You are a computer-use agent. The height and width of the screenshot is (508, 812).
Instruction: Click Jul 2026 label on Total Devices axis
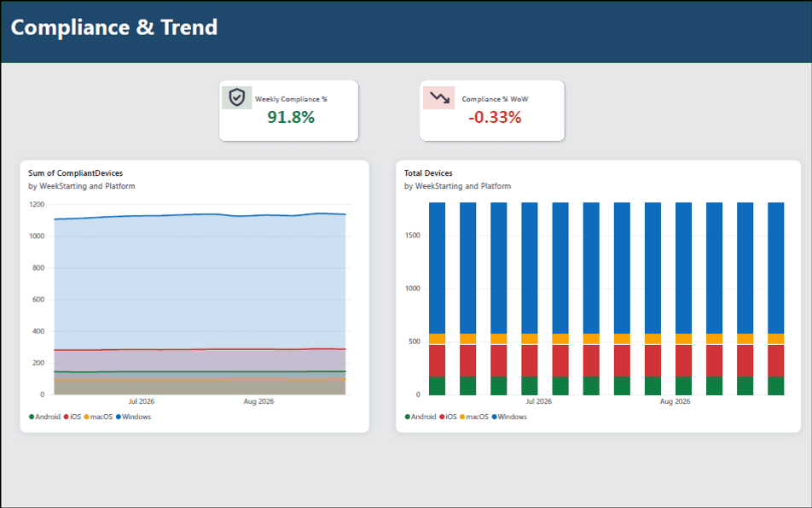click(538, 401)
